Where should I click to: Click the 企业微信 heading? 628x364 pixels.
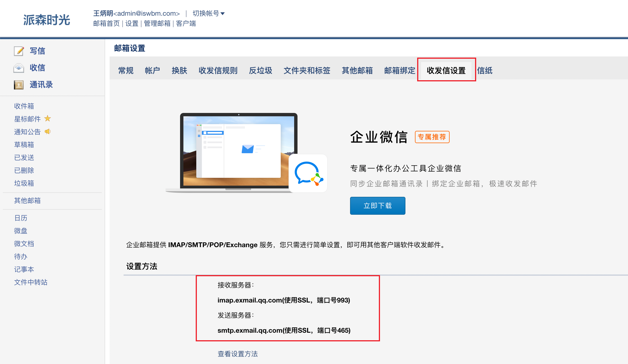(379, 137)
